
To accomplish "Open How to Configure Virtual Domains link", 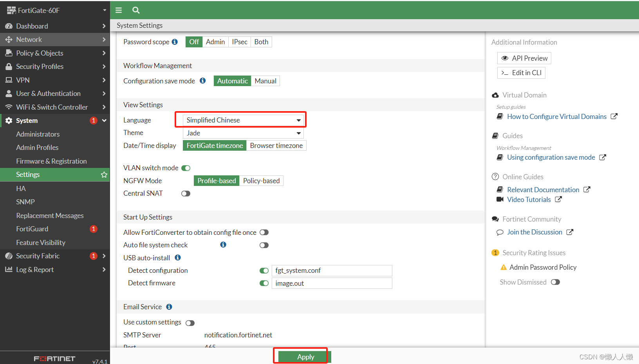I will click(556, 116).
